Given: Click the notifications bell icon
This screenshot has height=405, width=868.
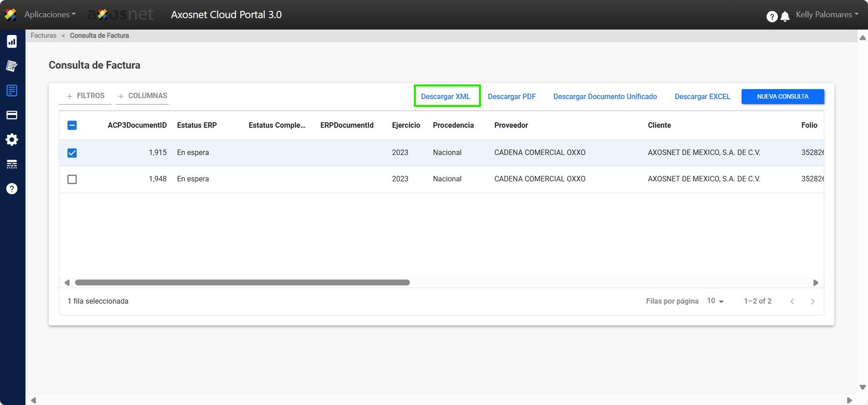Looking at the screenshot, I should (x=785, y=17).
